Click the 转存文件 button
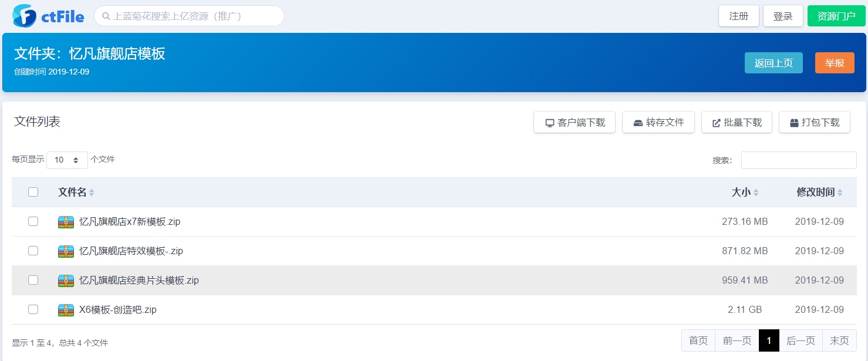The height and width of the screenshot is (361, 868). coord(658,123)
